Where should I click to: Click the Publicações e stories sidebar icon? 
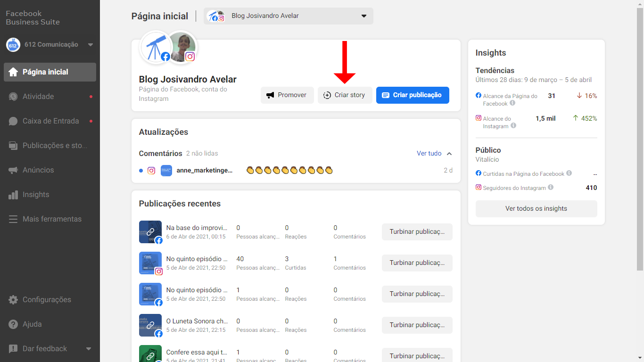tap(13, 146)
